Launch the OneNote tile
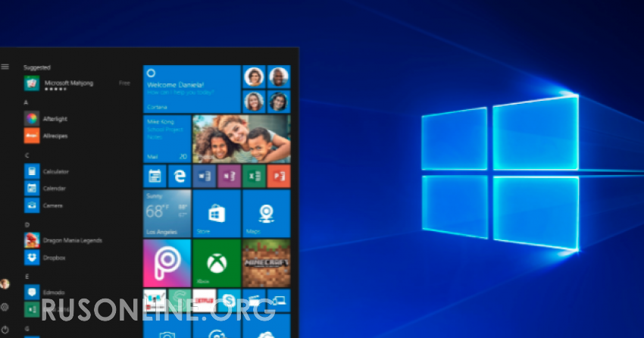The height and width of the screenshot is (338, 644). (229, 176)
